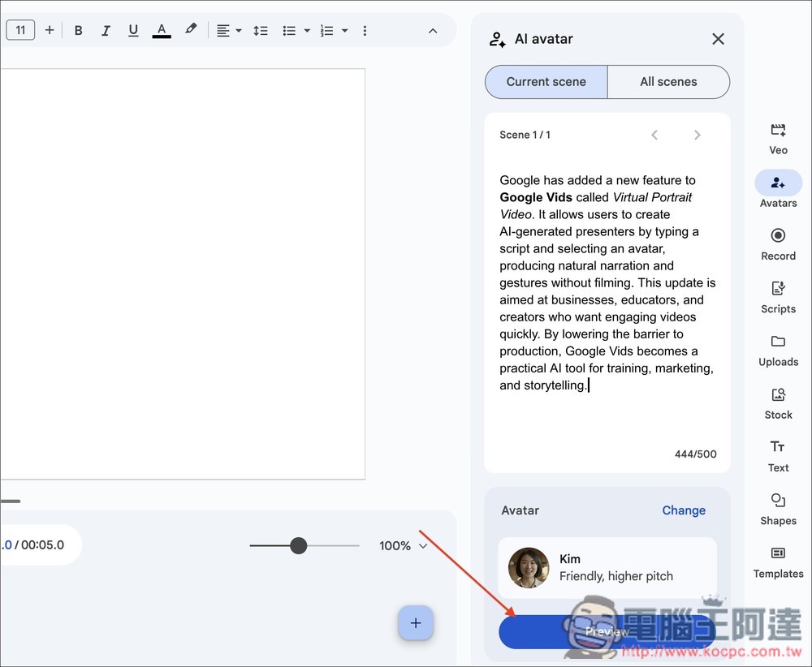
Task: Toggle bold formatting
Action: (78, 31)
